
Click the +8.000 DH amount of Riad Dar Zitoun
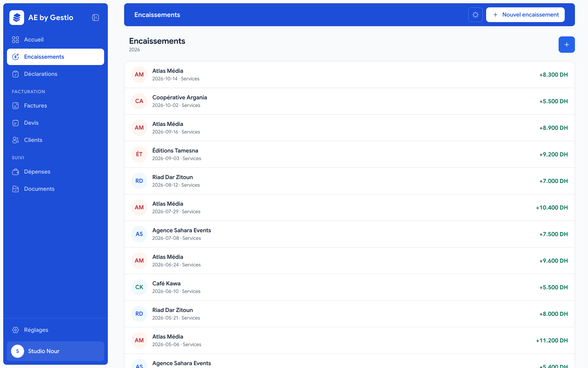click(553, 314)
